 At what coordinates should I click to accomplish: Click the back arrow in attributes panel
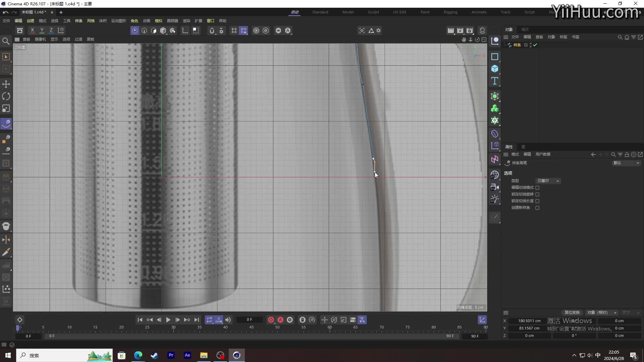(593, 155)
